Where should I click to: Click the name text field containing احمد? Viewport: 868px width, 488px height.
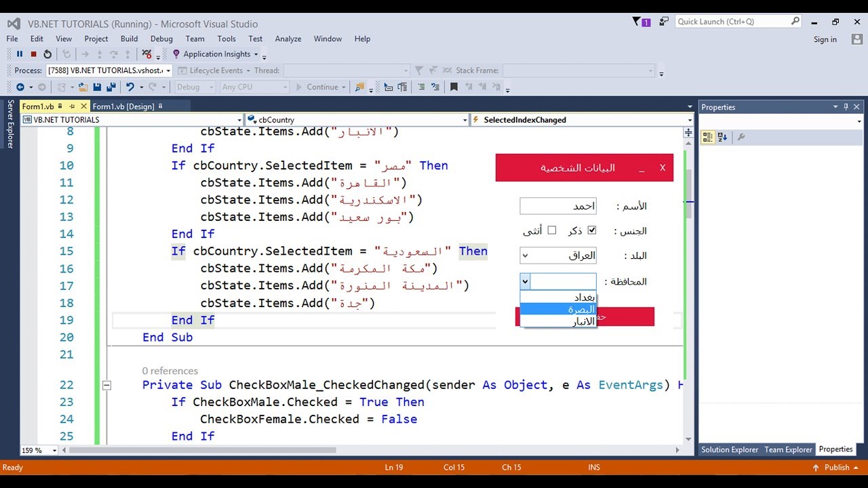[x=558, y=206]
